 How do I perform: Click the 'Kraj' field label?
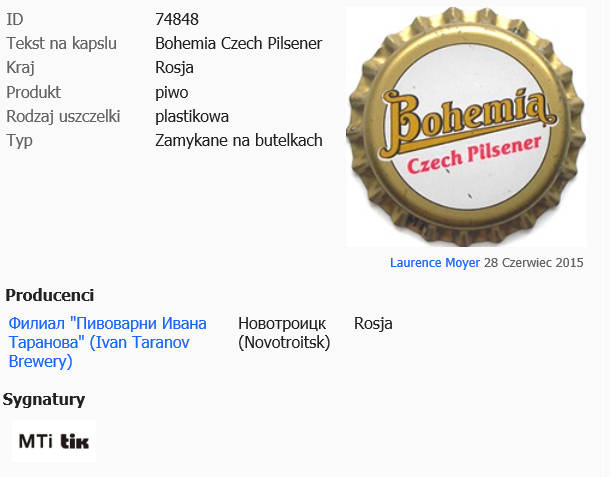pyautogui.click(x=21, y=68)
